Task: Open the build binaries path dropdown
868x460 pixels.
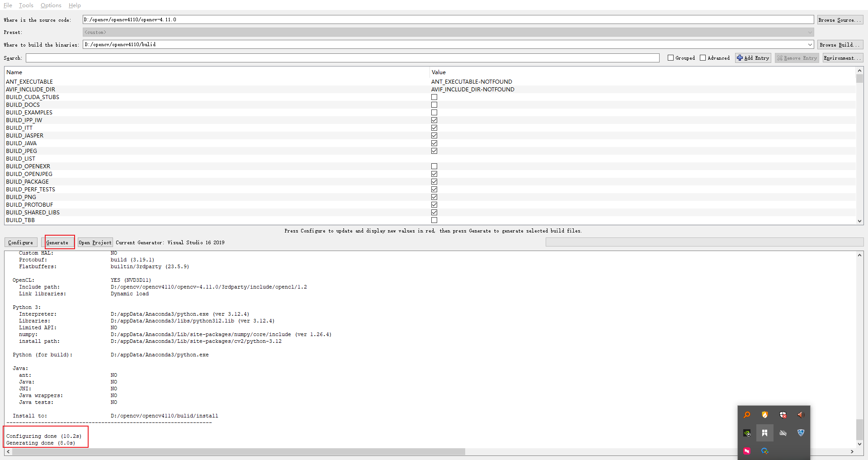Action: (x=810, y=44)
